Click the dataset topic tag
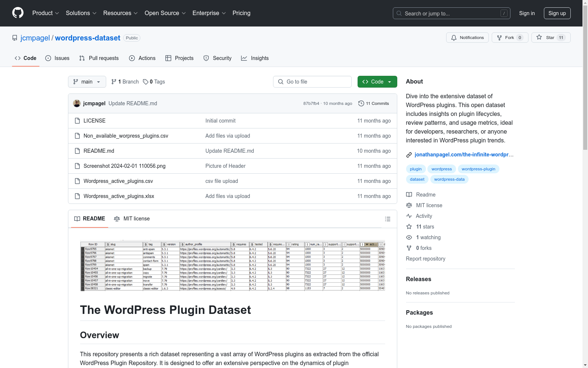The image size is (588, 368). 417,179
